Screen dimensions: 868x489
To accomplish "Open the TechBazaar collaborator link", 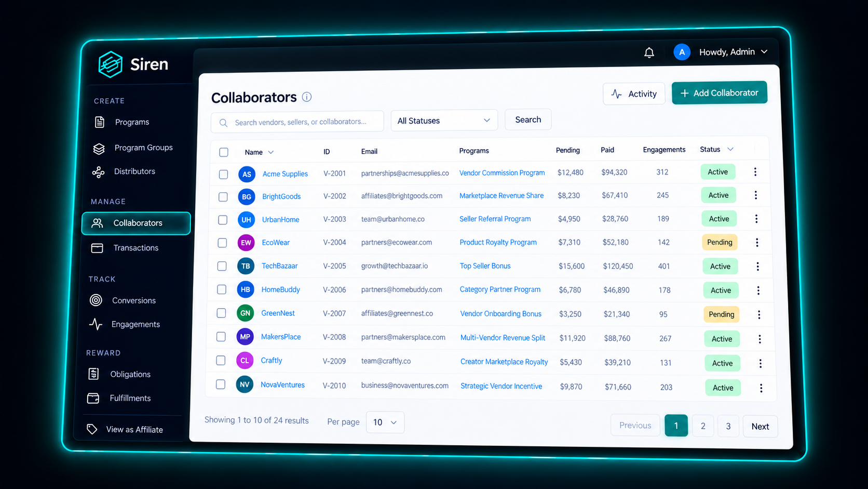I will (x=279, y=266).
